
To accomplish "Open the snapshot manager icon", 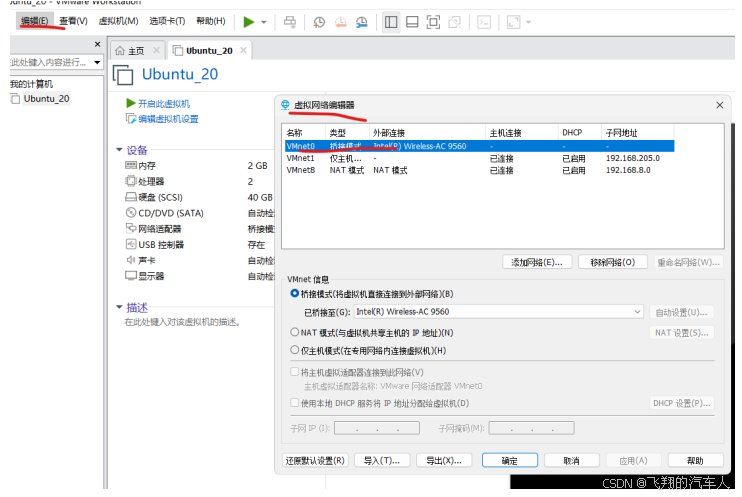I will pyautogui.click(x=362, y=22).
